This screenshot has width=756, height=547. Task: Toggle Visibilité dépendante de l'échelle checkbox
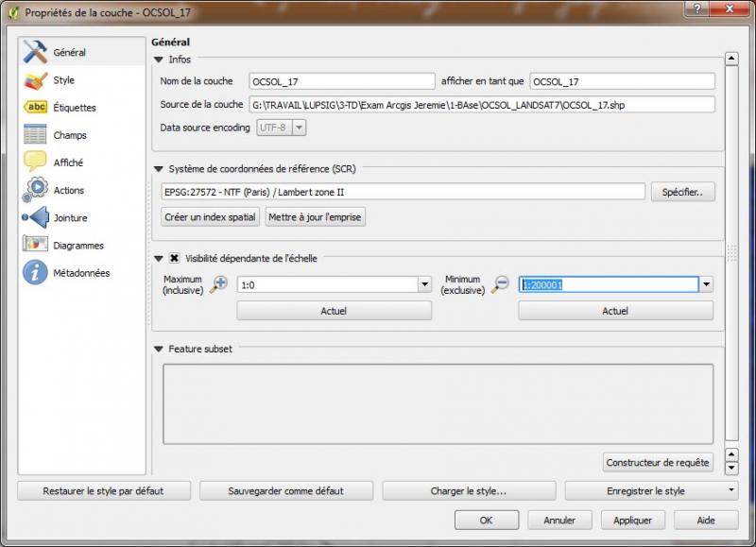pos(175,258)
